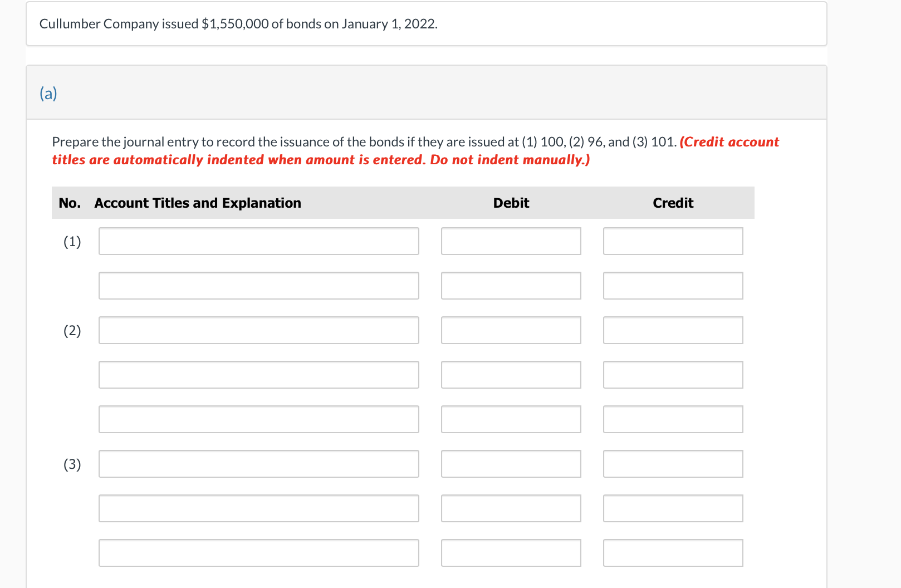Focus third account title field of entry (2)

pyautogui.click(x=259, y=419)
